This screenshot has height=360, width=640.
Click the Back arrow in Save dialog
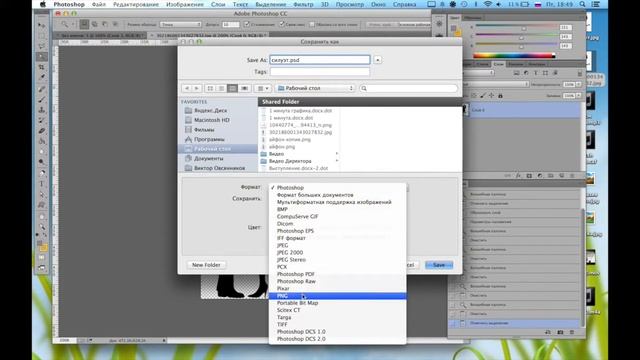click(187, 88)
